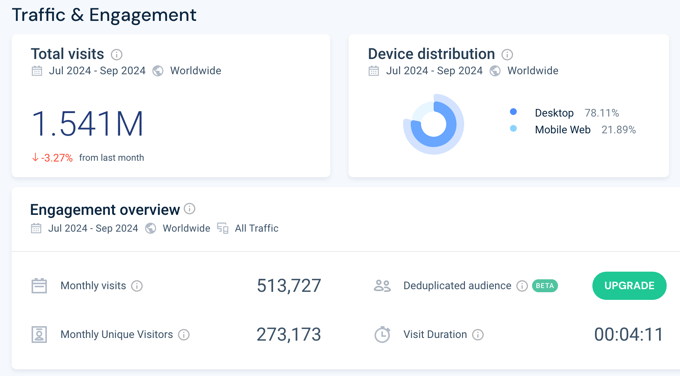Click Worldwide label in Device distribution card
680x376 pixels.
coord(533,71)
